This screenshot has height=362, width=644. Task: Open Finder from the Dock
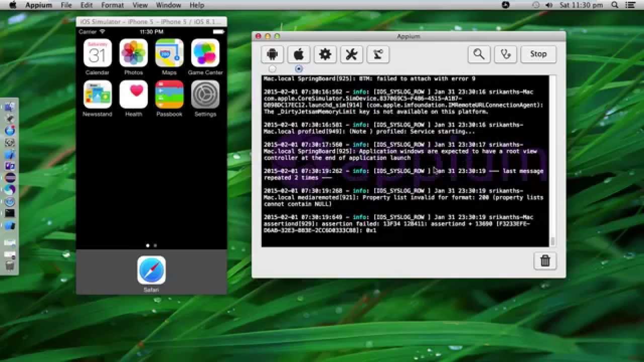pos(10,107)
